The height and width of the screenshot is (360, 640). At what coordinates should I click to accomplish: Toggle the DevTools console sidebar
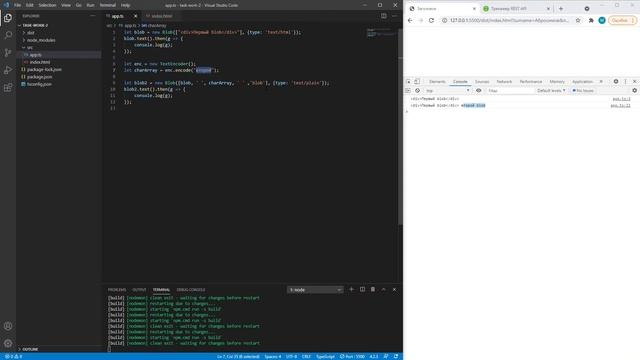pos(408,91)
